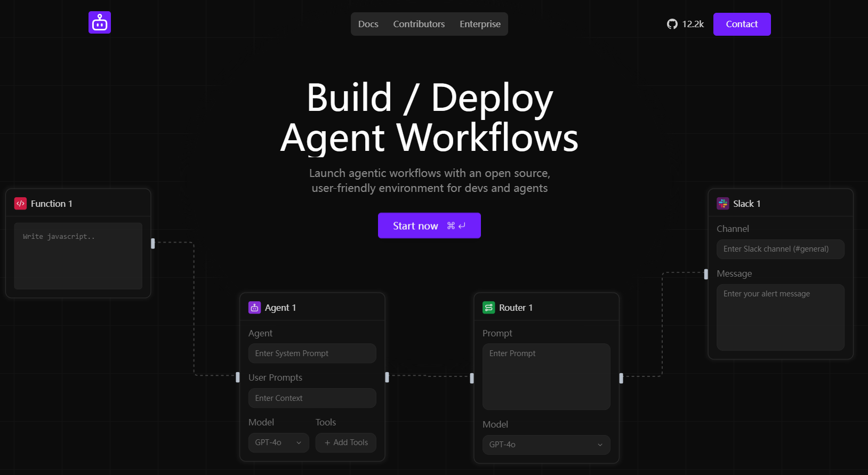This screenshot has width=868, height=475.
Task: Click the Function 1 output connector handle
Action: tap(153, 243)
